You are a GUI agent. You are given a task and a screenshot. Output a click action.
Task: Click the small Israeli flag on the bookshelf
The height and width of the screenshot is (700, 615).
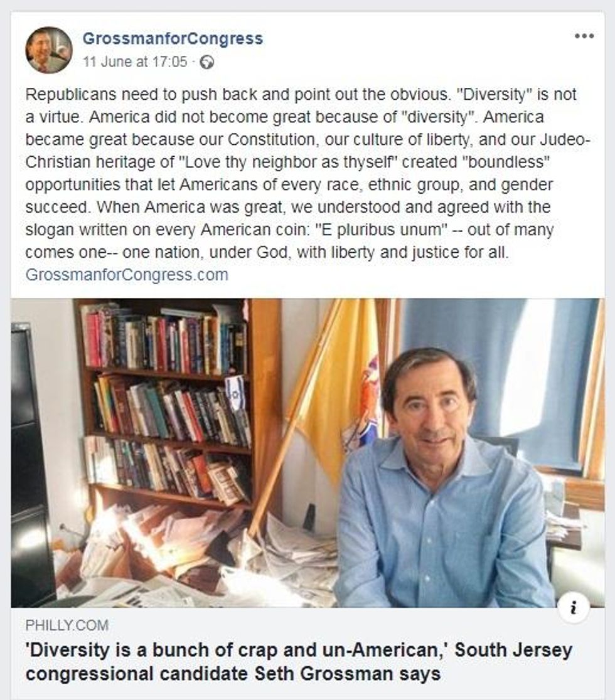[x=235, y=389]
